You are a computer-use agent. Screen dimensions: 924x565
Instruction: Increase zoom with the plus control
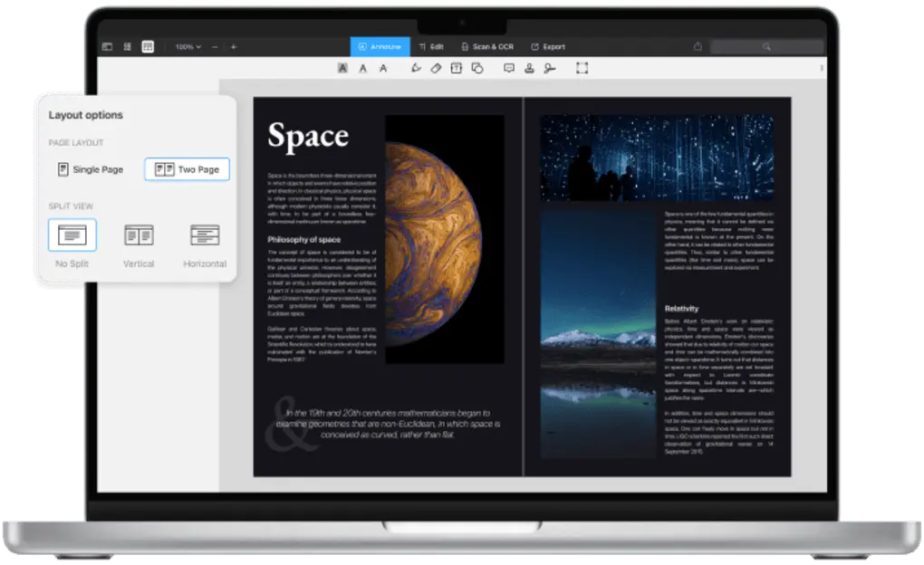[232, 46]
